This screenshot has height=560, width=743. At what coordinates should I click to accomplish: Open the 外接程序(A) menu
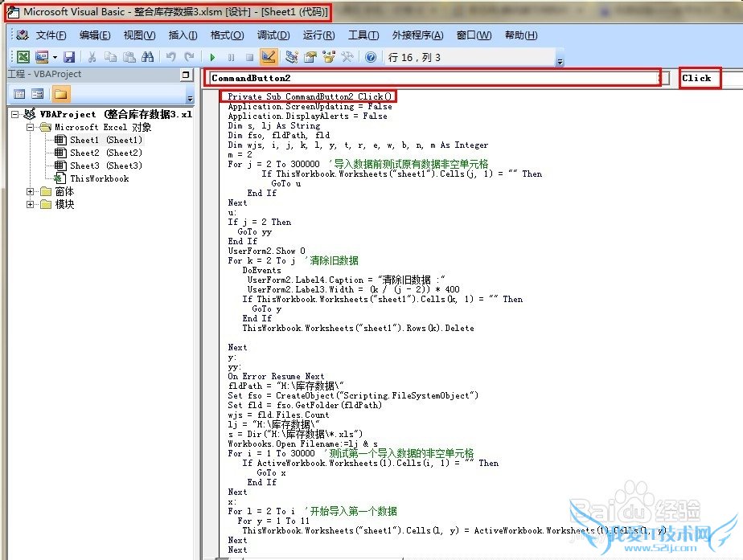pos(417,35)
